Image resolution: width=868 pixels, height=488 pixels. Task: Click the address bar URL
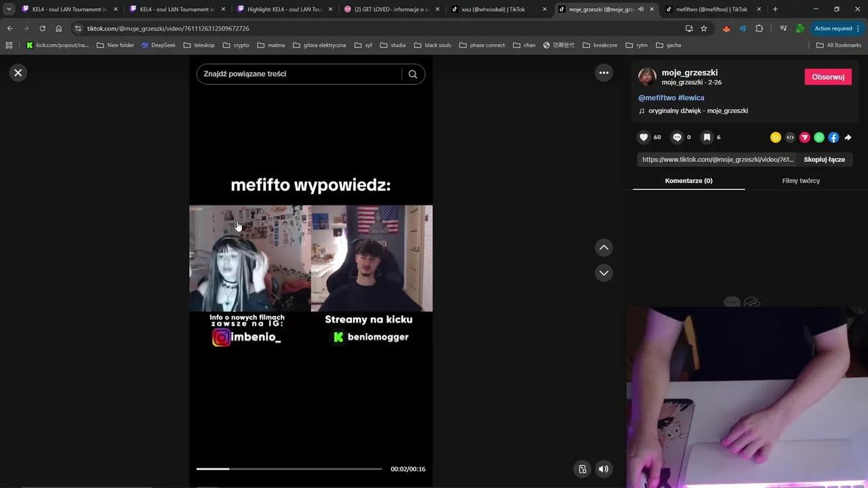coord(168,28)
